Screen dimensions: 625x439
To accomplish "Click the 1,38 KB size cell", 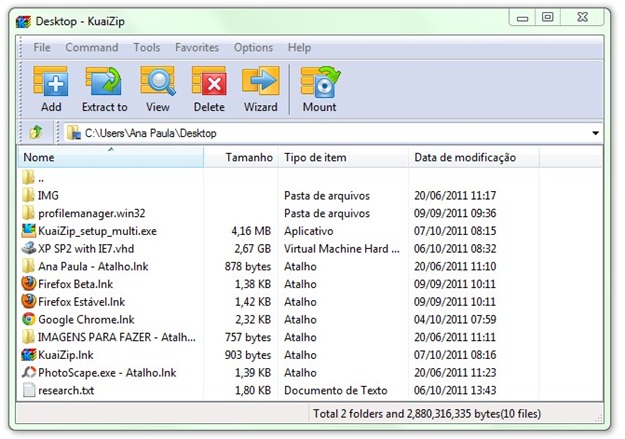I will pos(253,284).
